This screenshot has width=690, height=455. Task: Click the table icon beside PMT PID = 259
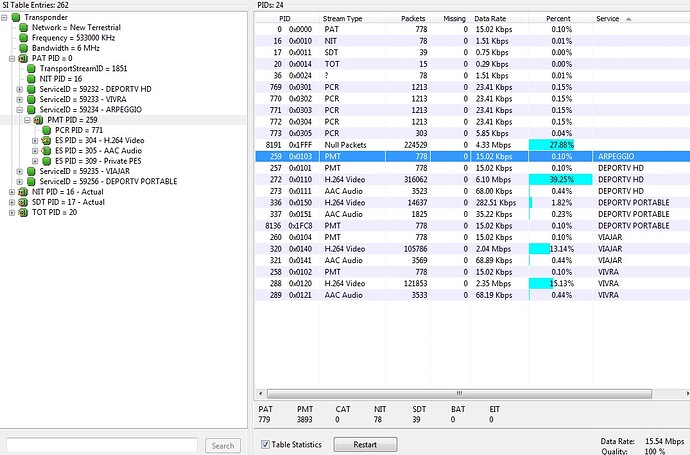tap(39, 120)
